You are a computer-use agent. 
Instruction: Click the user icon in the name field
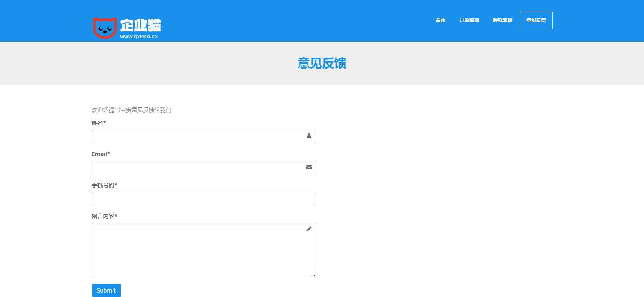[x=309, y=136]
